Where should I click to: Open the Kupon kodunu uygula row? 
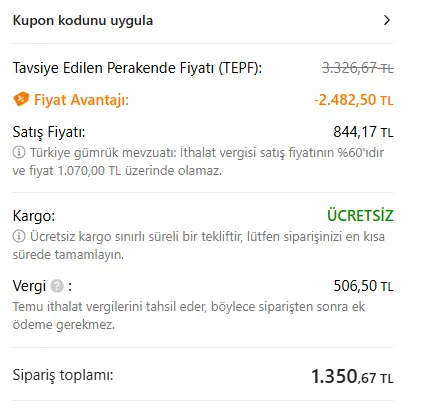(203, 20)
